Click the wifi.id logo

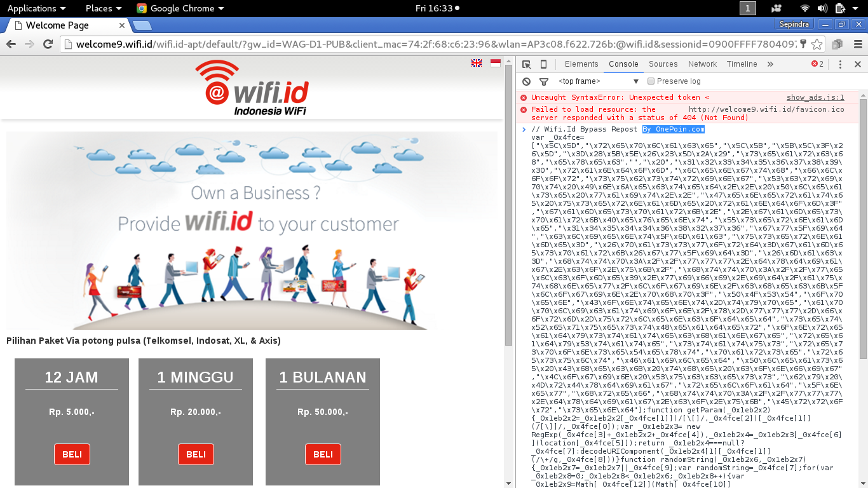tap(252, 88)
